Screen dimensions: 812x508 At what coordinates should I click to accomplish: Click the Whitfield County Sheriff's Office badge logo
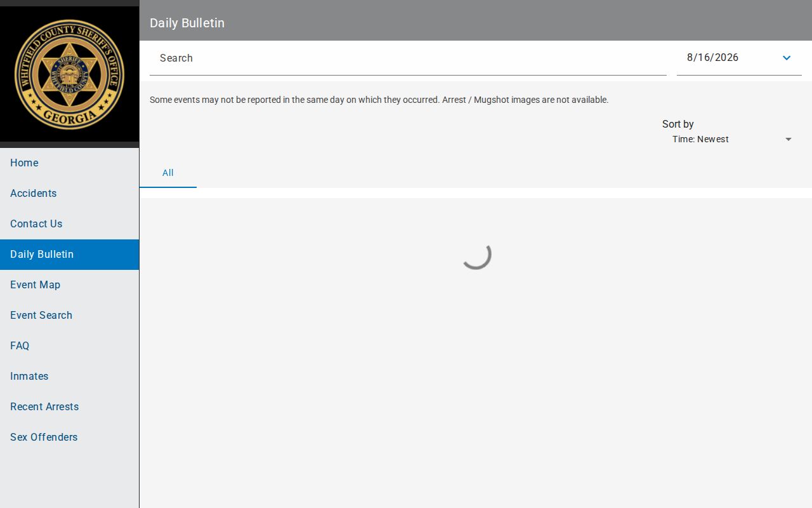tap(69, 74)
